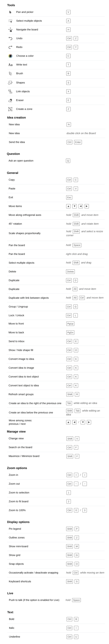This screenshot has width=109, height=644.
Task: Click the Create a zone icon
Action: [10, 109]
